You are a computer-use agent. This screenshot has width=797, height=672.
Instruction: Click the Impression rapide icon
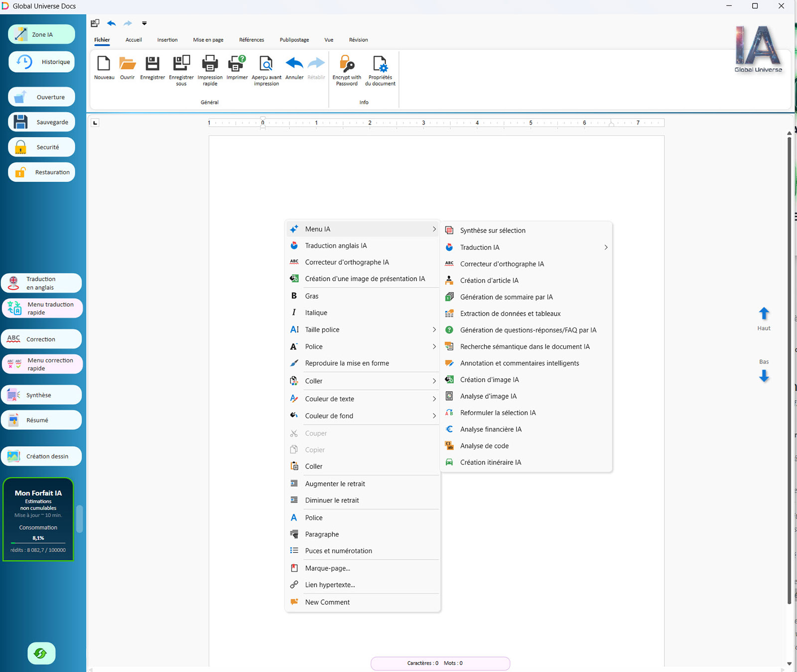[210, 65]
